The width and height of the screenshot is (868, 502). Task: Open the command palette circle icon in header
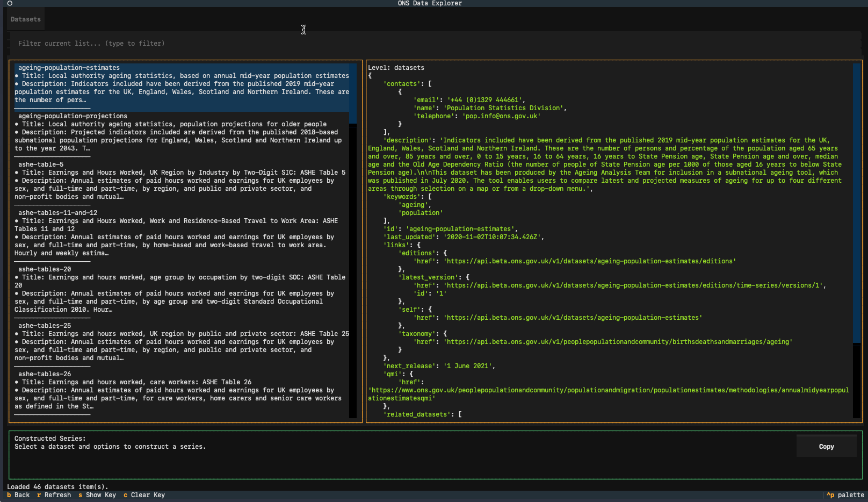pos(10,3)
